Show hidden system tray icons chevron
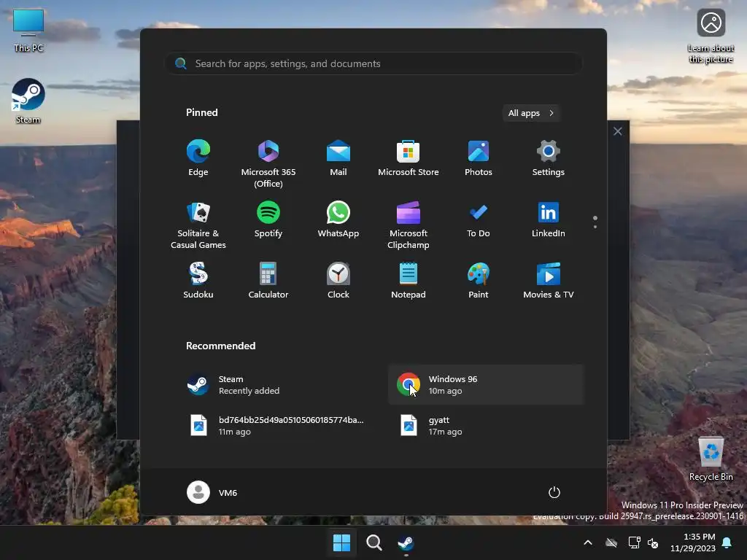This screenshot has height=560, width=747. click(588, 542)
